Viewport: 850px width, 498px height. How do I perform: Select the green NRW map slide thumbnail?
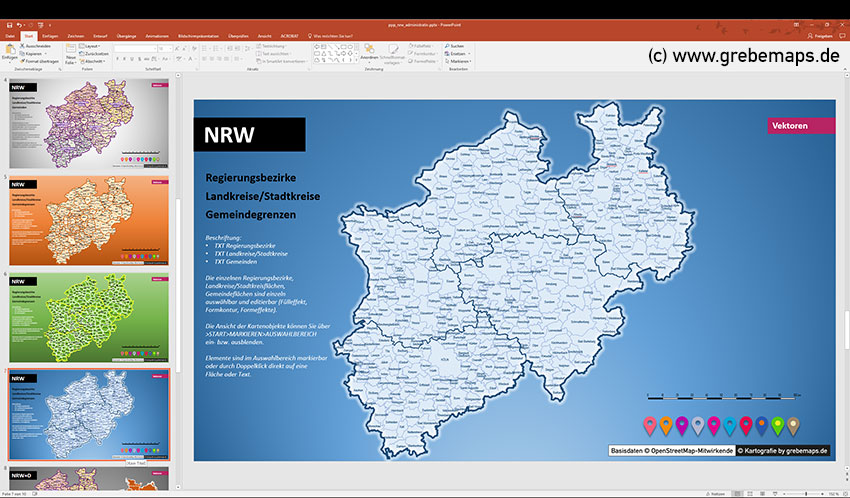pyautogui.click(x=90, y=319)
